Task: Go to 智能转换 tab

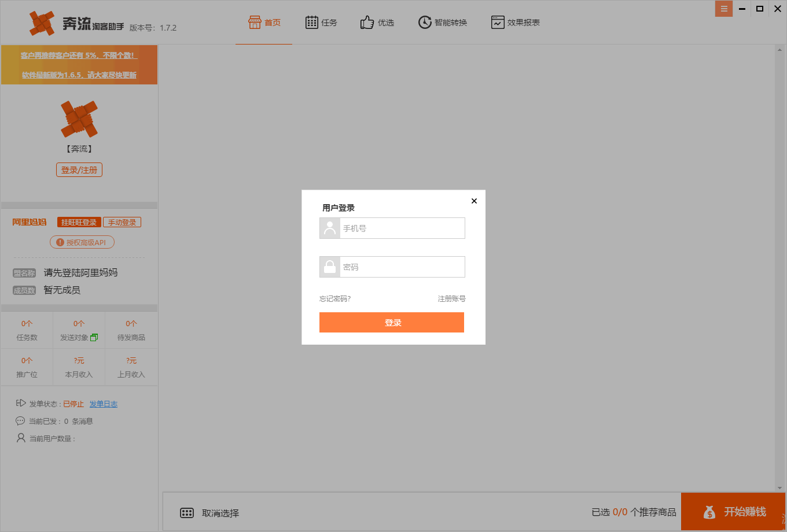Action: pos(442,23)
